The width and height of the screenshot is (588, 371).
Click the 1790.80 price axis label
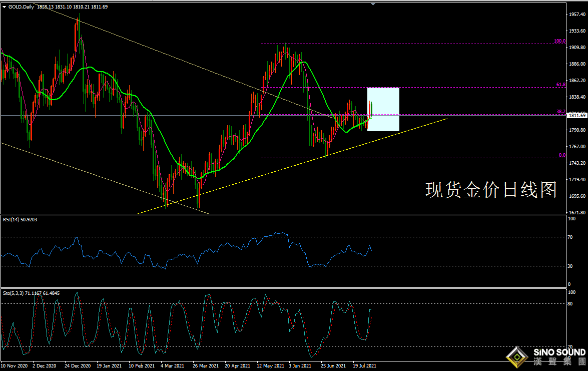577,130
